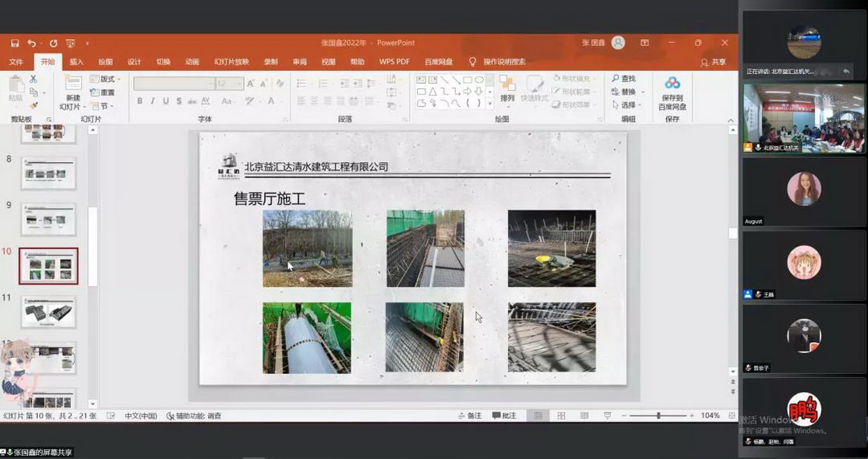Open the 版式 layout dropdown

(x=105, y=79)
